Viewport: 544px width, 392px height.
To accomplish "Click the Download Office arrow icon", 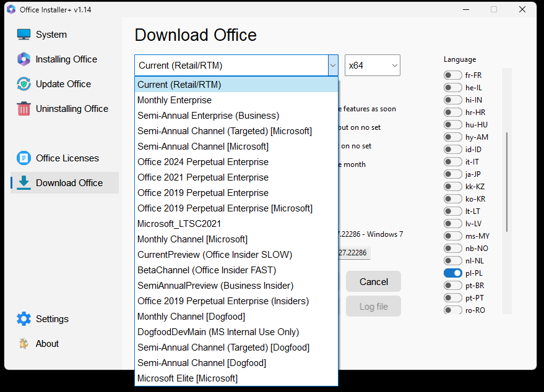I will click(x=24, y=182).
